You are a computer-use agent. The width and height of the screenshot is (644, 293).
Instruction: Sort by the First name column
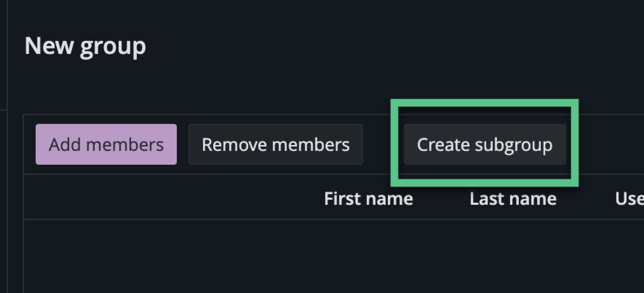click(x=368, y=199)
